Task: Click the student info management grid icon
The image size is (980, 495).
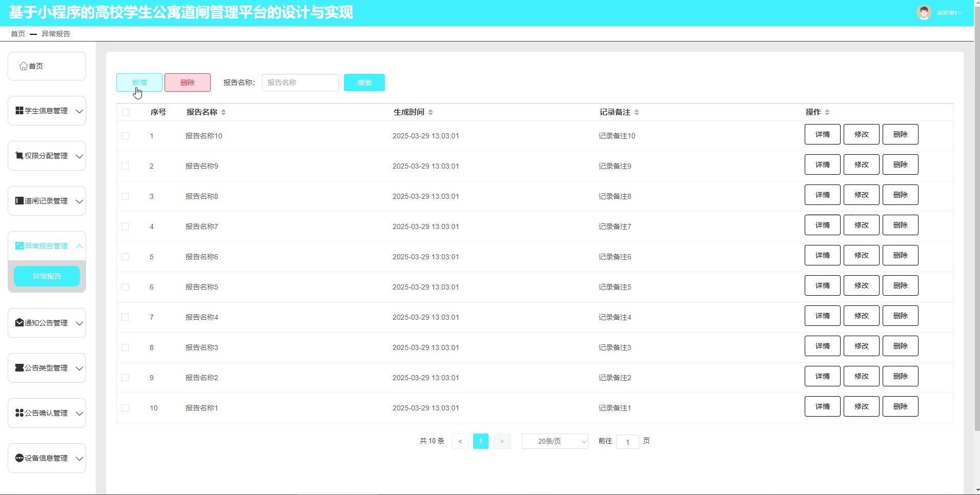Action: tap(19, 111)
